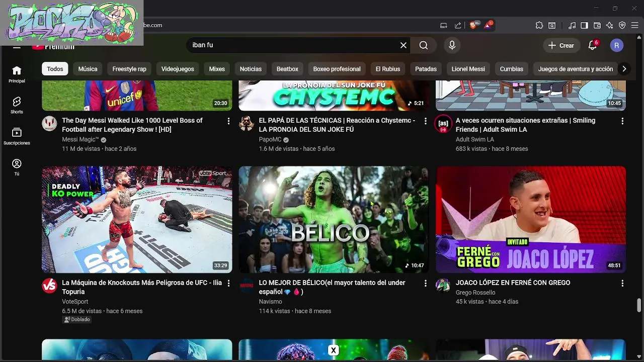The width and height of the screenshot is (644, 362).
Task: Select the Videojuegos filter chip
Action: pos(178,69)
